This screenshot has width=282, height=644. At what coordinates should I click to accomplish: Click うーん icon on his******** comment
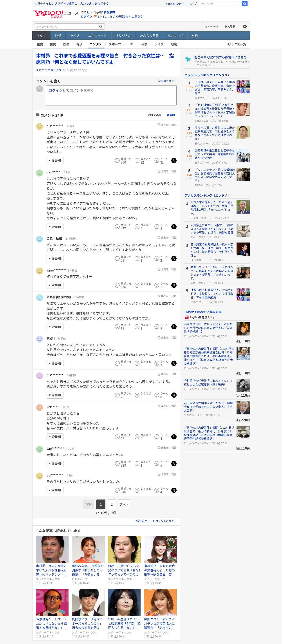tap(157, 161)
